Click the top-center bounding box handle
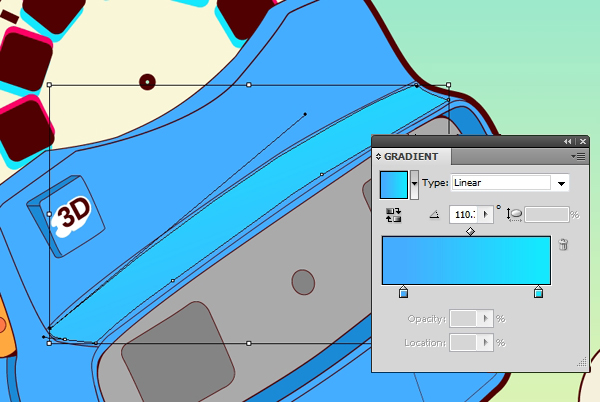The height and width of the screenshot is (402, 600). click(x=249, y=85)
